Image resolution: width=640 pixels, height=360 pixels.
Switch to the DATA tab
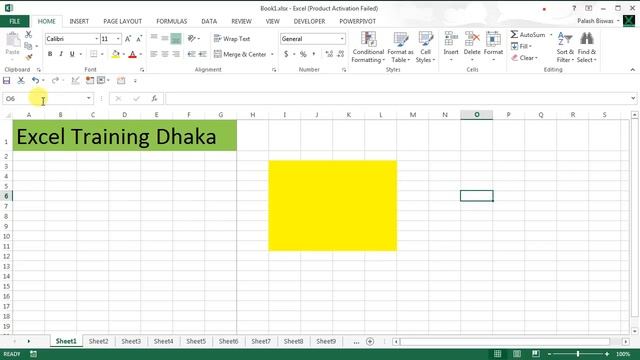pos(209,21)
